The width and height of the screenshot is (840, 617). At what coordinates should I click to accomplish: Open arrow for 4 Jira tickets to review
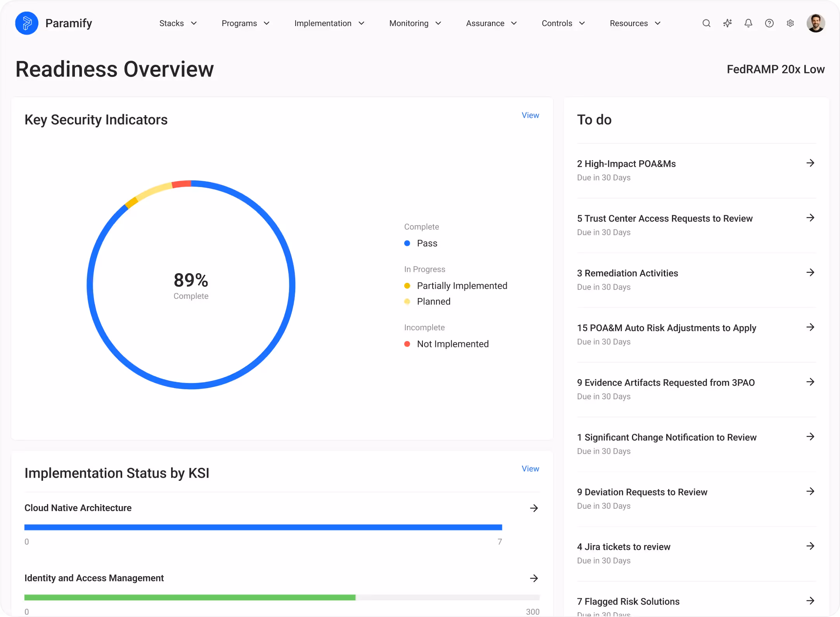pyautogui.click(x=810, y=546)
